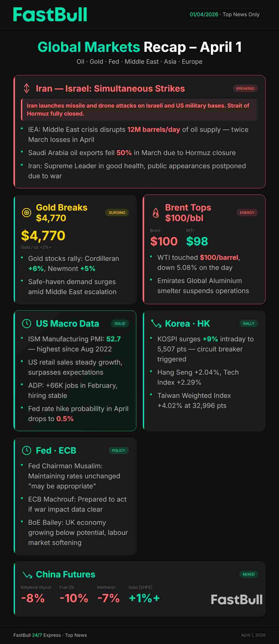
Task: Click the FastBull 24/7 Express footer text
Action: [x=50, y=635]
